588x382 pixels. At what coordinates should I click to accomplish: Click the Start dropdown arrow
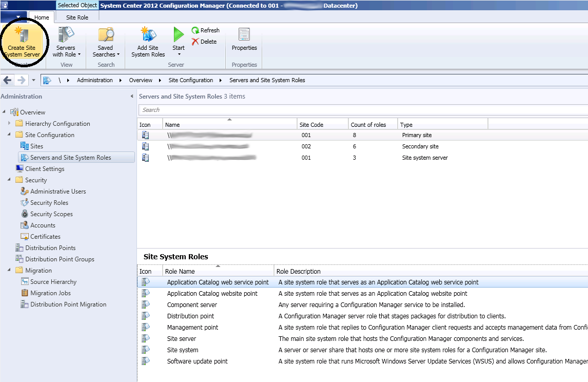coord(179,54)
